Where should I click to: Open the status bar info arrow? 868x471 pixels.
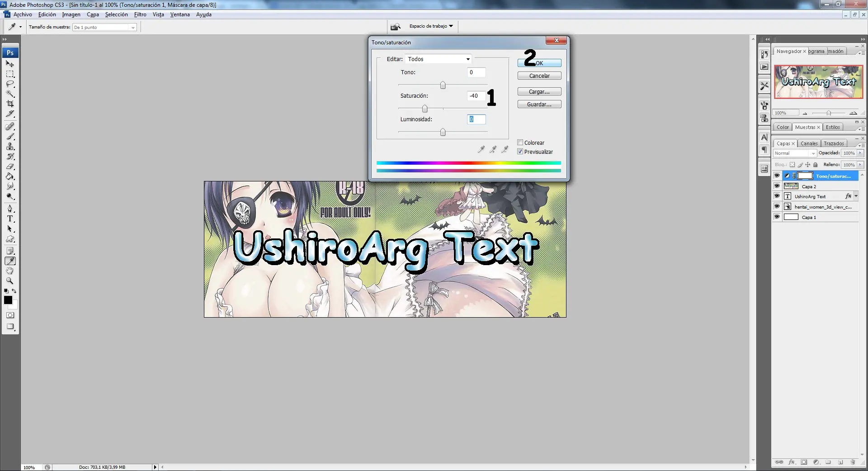coord(155,467)
